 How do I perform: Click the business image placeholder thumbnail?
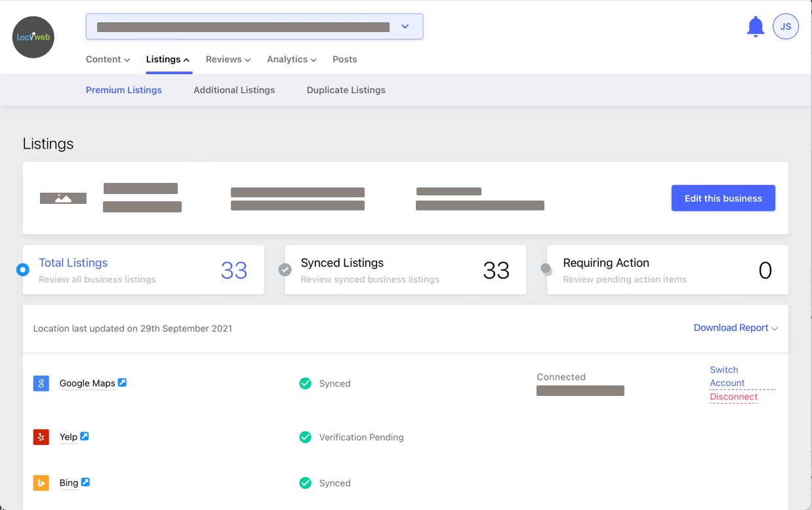[63, 198]
